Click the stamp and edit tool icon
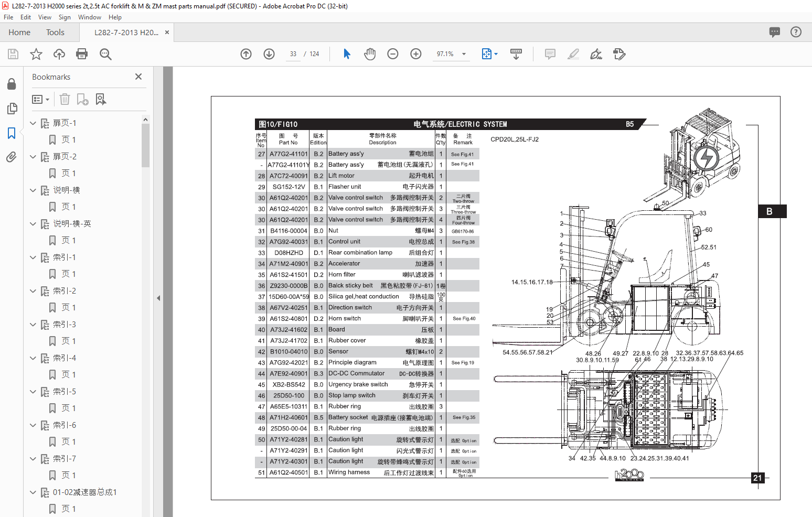812x517 pixels. tap(619, 54)
